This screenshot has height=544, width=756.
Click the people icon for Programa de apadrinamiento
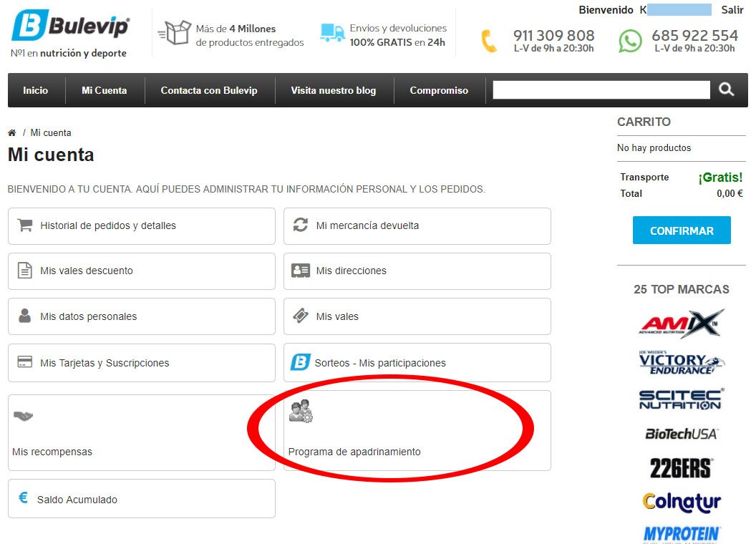point(301,412)
